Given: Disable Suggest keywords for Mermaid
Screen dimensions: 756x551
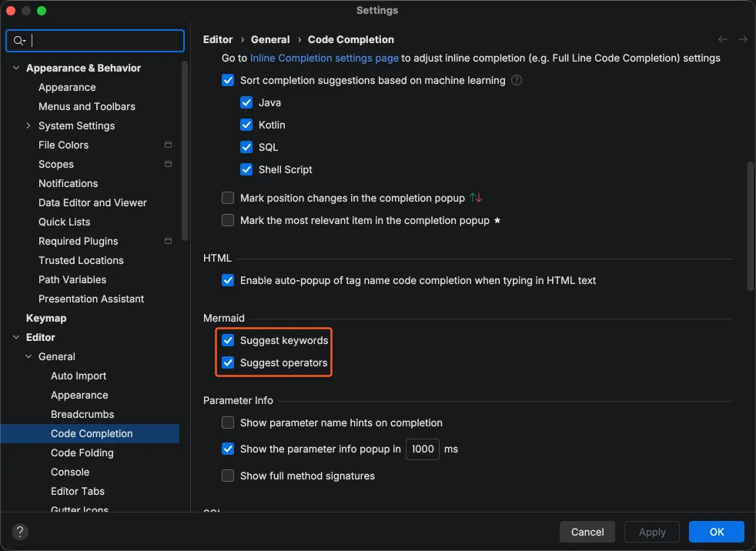Looking at the screenshot, I should [228, 340].
